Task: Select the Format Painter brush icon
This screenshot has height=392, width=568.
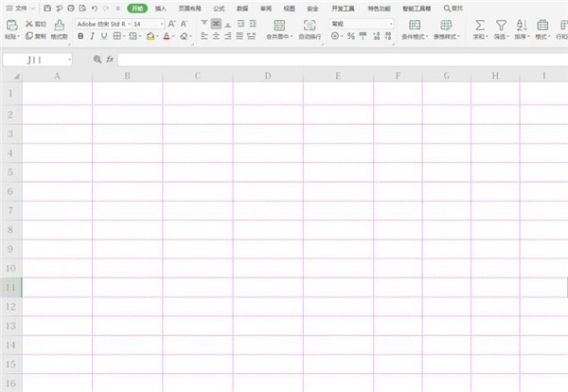Action: (59, 25)
